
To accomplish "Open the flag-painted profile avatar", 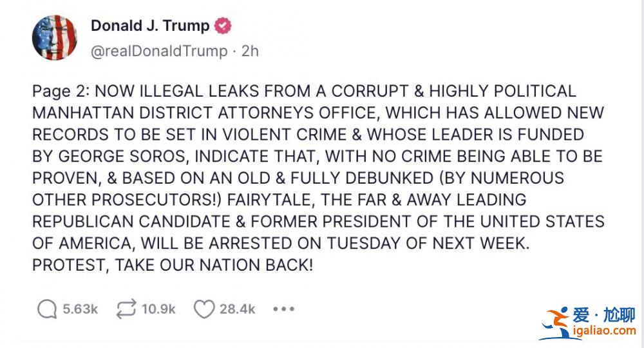I will pyautogui.click(x=55, y=38).
